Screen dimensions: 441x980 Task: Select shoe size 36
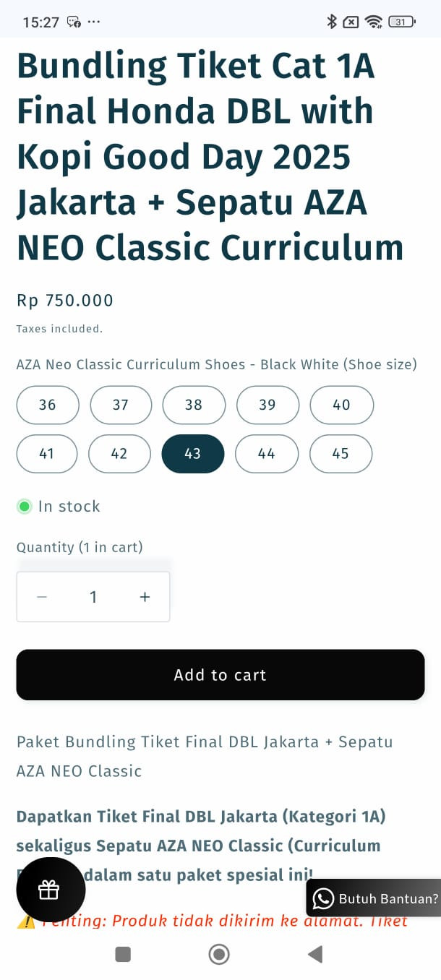[x=47, y=405]
